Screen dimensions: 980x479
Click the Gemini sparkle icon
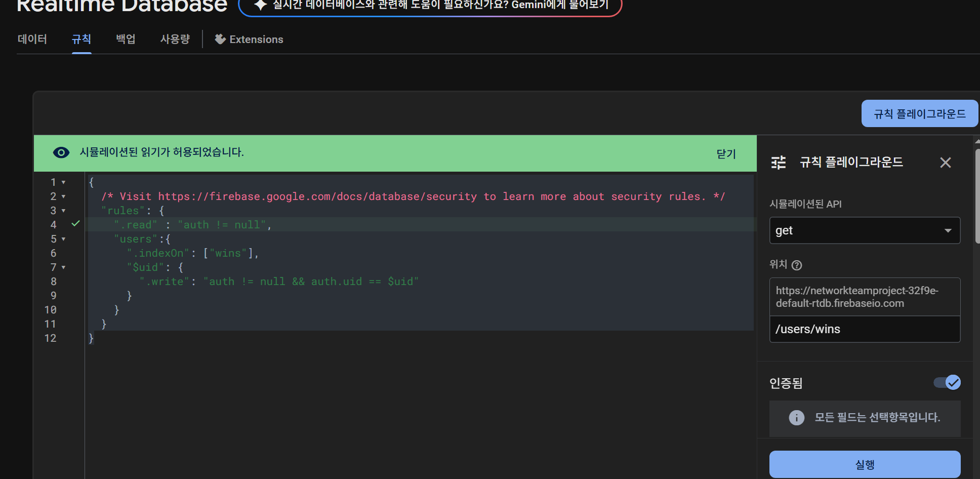pos(260,5)
